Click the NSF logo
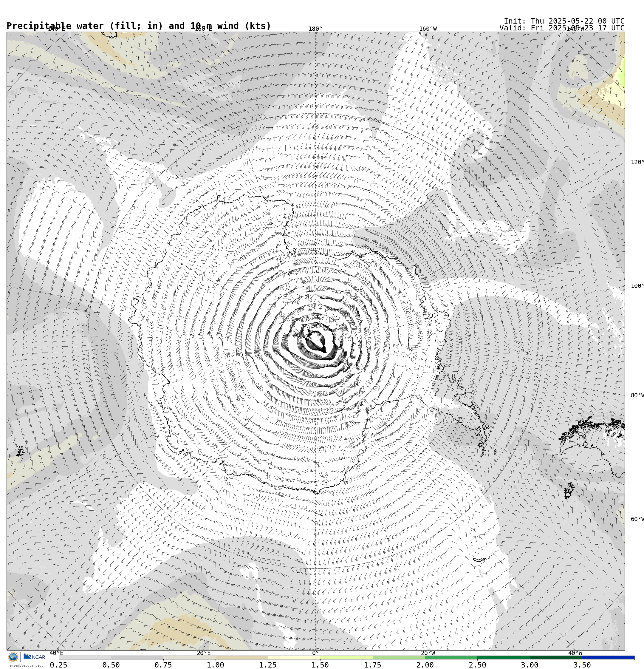The height and width of the screenshot is (669, 644). point(13,656)
